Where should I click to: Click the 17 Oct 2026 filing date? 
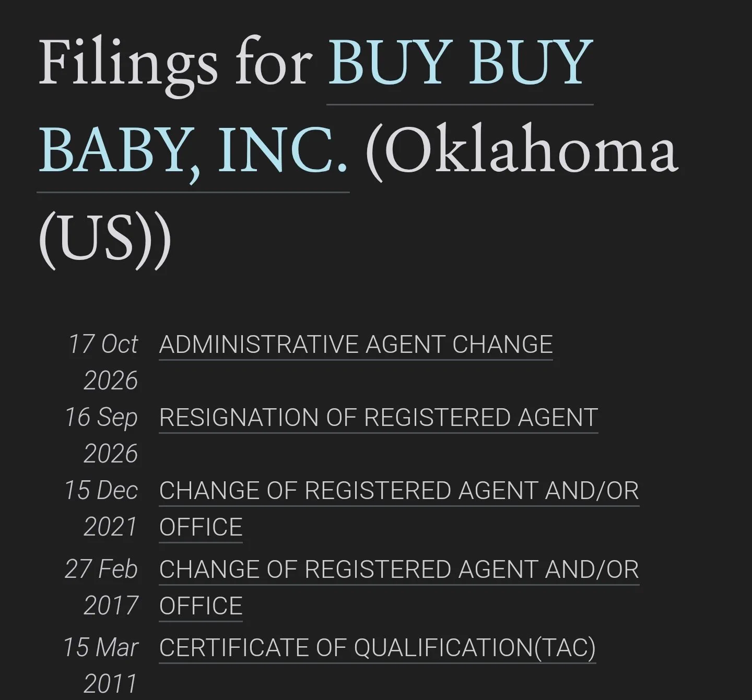point(103,362)
